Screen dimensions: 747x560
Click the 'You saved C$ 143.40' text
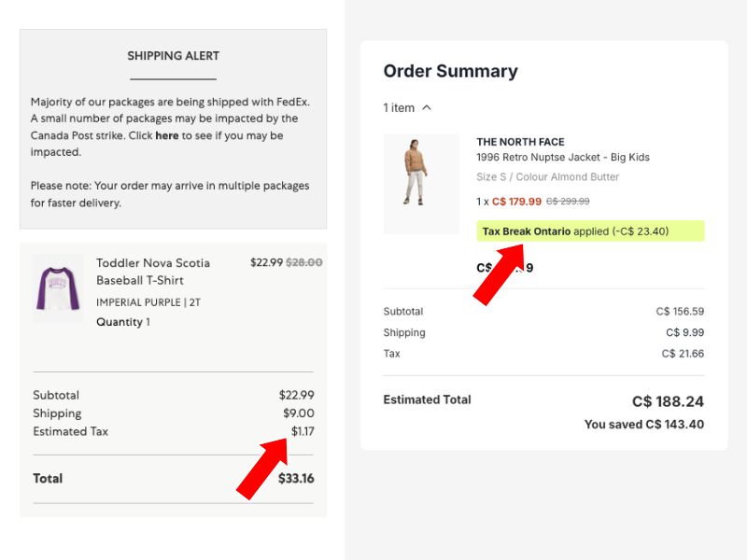[x=644, y=425]
